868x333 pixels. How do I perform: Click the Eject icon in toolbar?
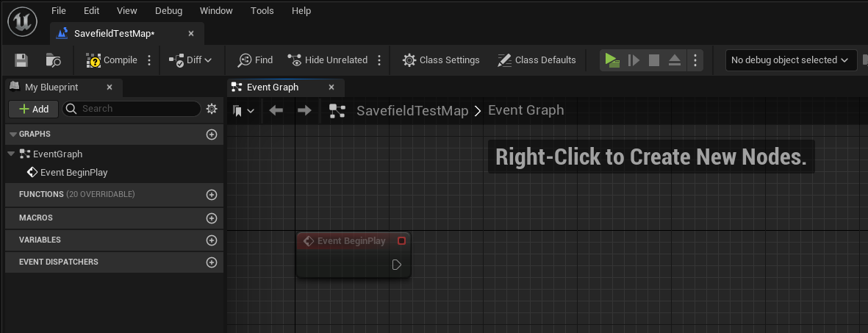point(675,60)
